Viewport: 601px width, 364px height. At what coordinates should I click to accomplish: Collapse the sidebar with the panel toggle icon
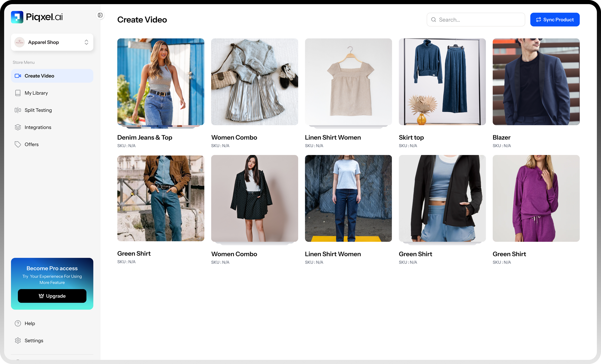tap(100, 15)
